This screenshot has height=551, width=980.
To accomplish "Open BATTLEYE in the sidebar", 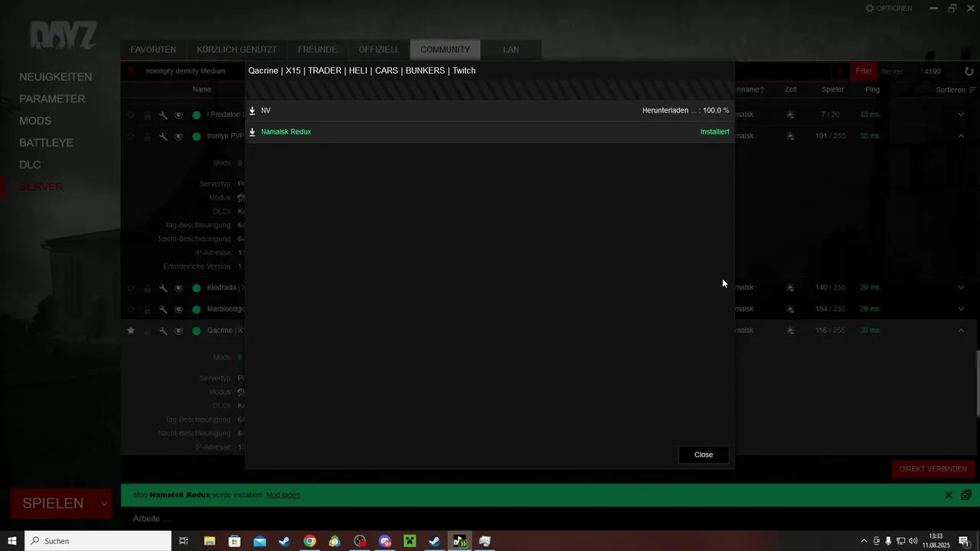I will tap(46, 143).
